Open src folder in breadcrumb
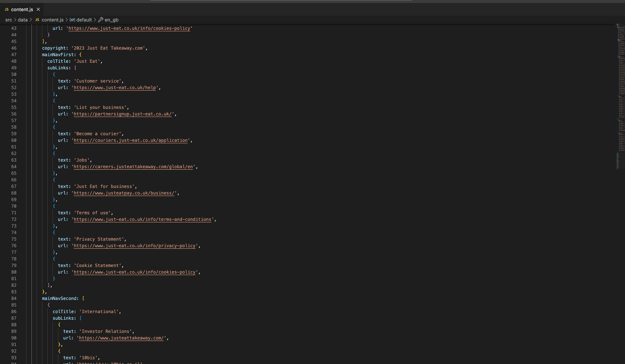The height and width of the screenshot is (364, 625). (x=8, y=20)
